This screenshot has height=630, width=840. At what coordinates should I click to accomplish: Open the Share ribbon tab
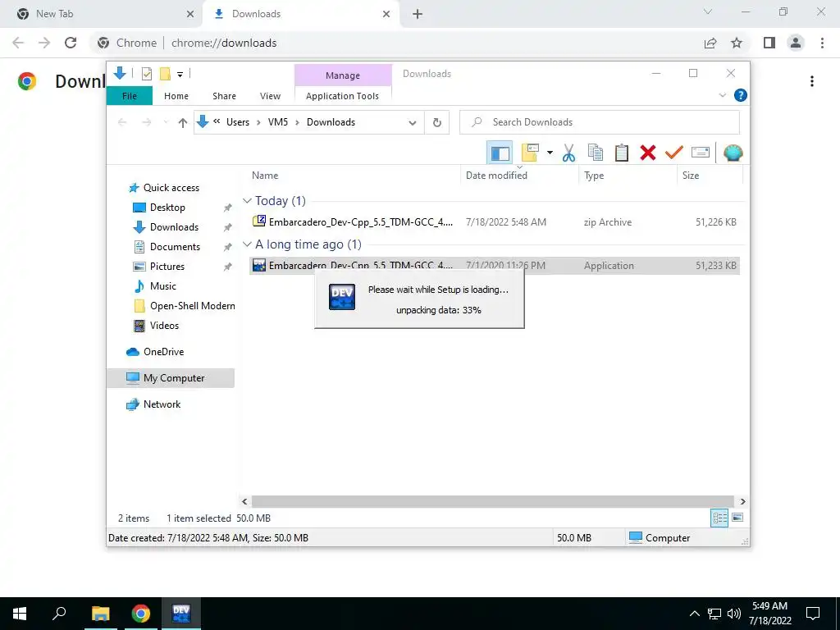point(224,96)
